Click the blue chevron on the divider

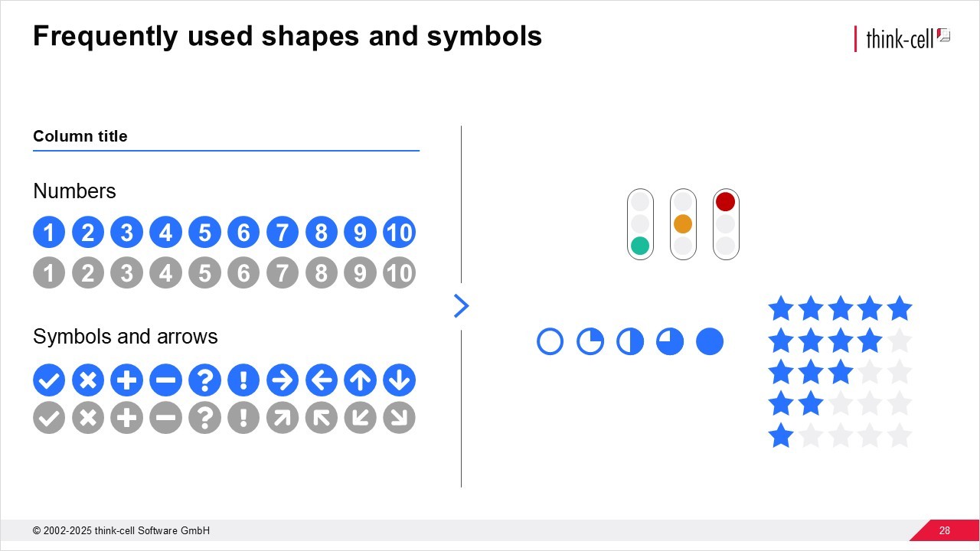click(461, 306)
